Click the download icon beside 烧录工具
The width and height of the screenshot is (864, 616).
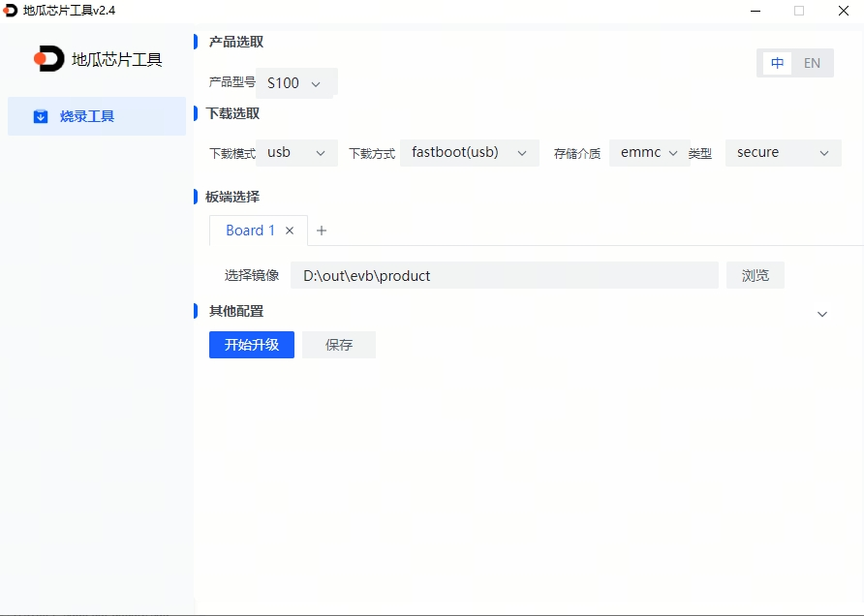pos(41,116)
